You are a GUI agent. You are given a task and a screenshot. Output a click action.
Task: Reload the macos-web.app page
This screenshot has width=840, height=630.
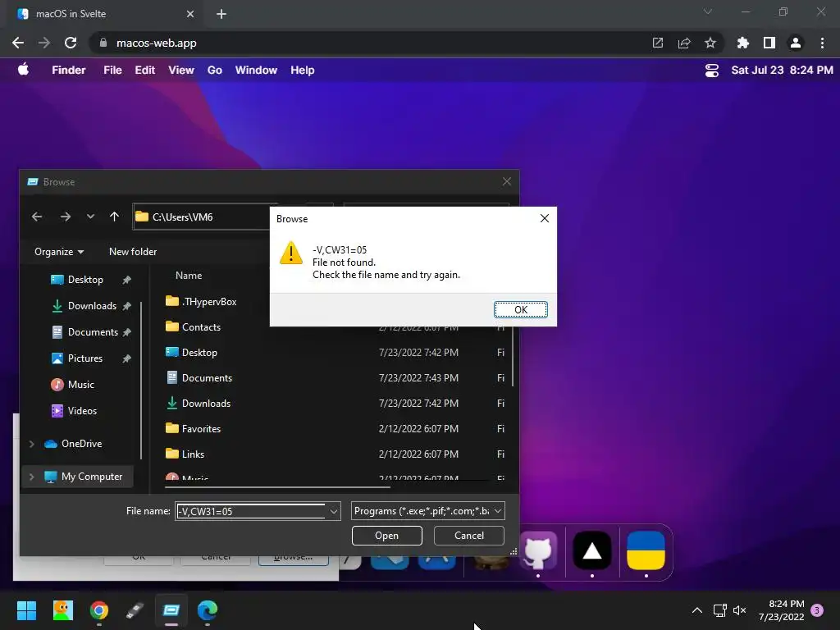pyautogui.click(x=71, y=43)
